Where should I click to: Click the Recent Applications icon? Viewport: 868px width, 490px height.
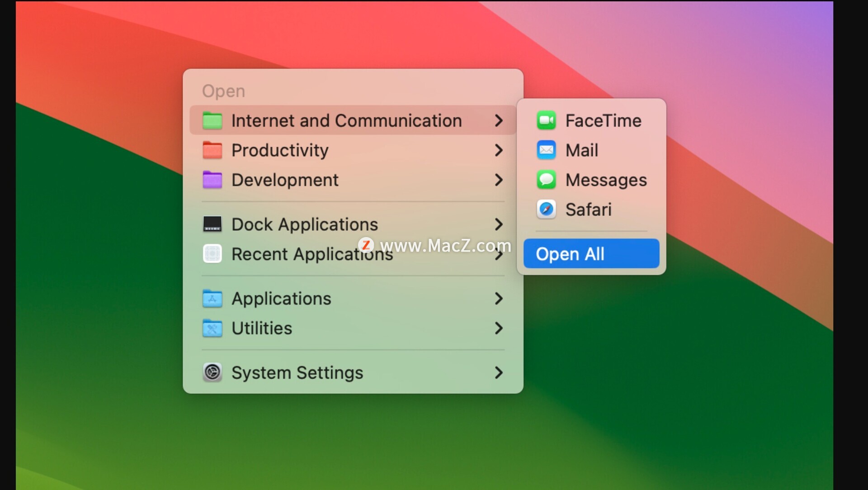212,254
